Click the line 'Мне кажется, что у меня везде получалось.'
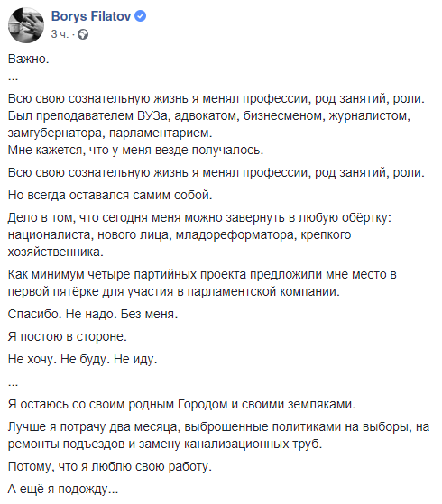The height and width of the screenshot is (504, 442). [135, 150]
